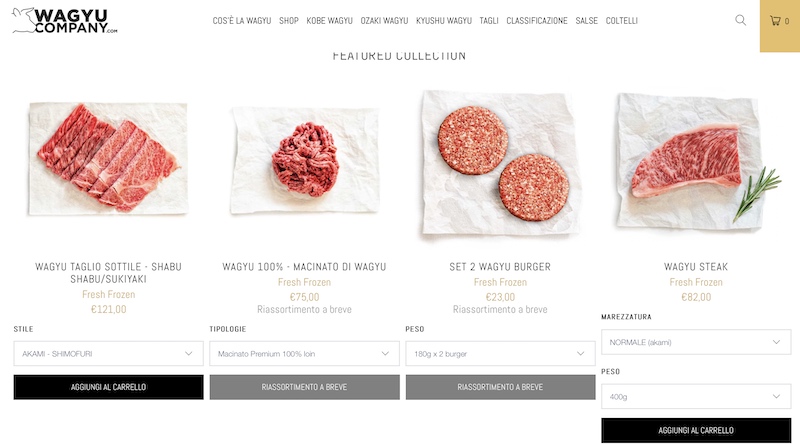Open the TIPOLOGIE Macinato Premium dropdown

[x=305, y=354]
